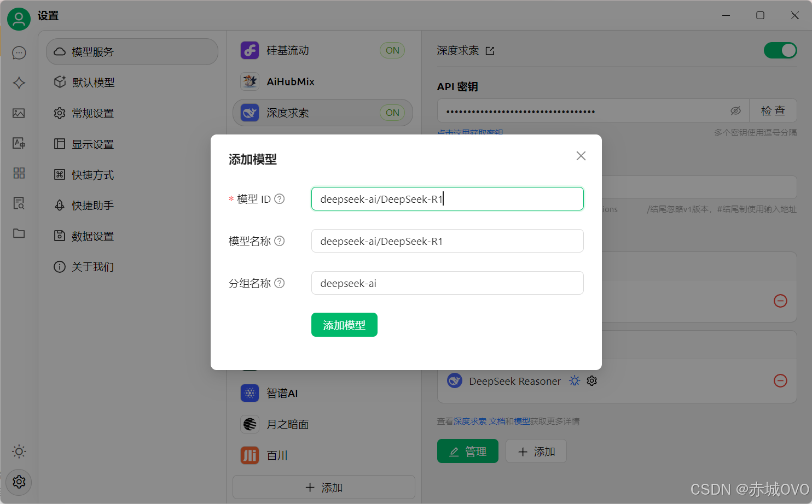Image resolution: width=812 pixels, height=504 pixels.
Task: Minimize the settings window
Action: (726, 15)
